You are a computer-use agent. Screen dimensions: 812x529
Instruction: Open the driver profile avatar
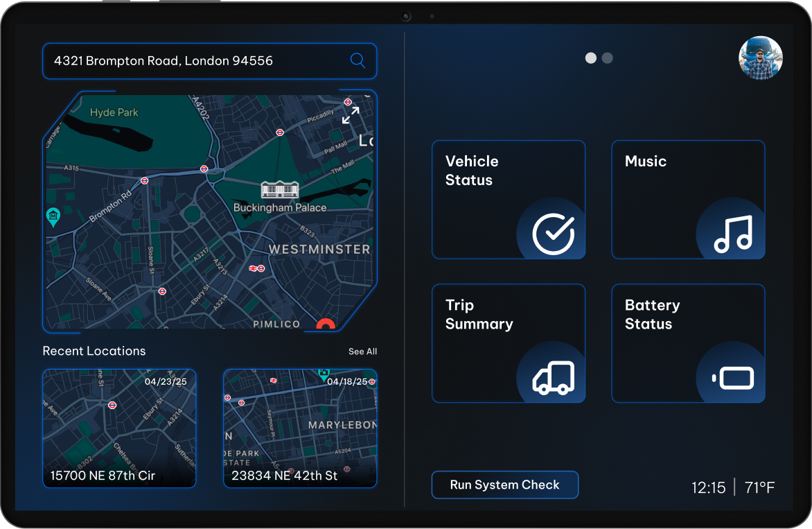click(x=760, y=58)
